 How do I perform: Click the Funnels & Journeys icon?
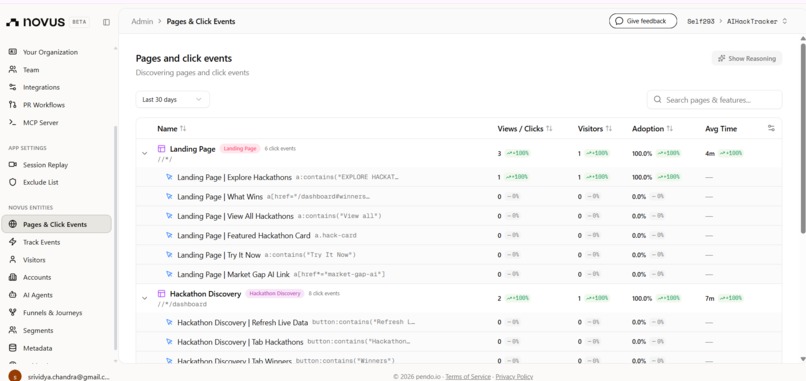(x=13, y=313)
